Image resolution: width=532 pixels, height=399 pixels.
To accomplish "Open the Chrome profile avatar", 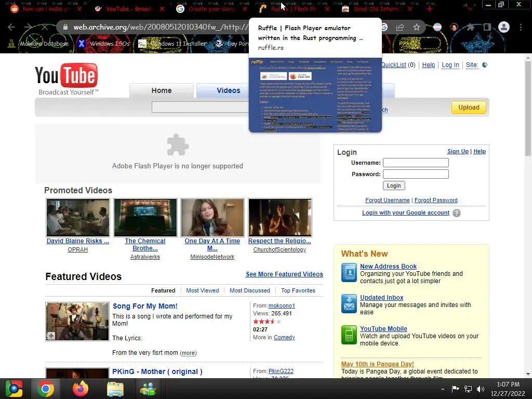I will pyautogui.click(x=504, y=27).
